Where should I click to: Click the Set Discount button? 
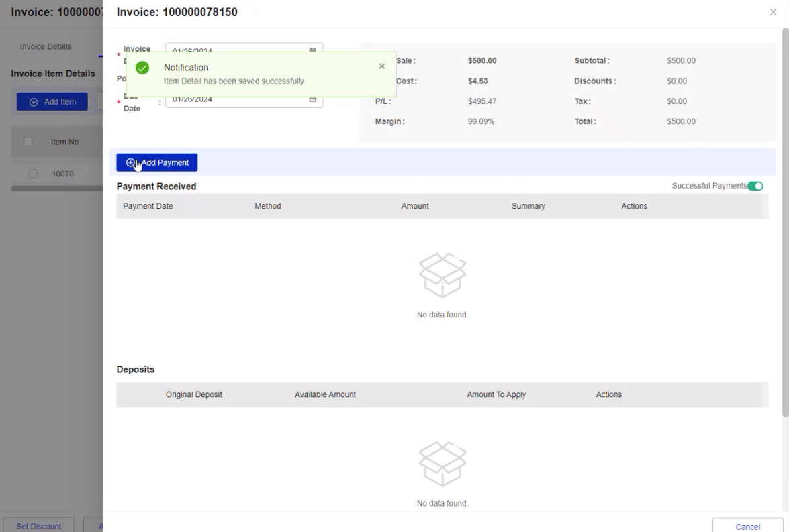click(38, 526)
